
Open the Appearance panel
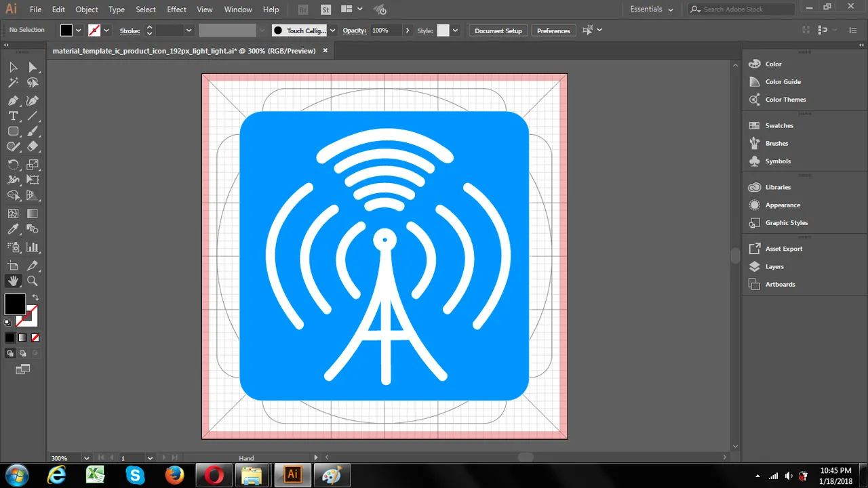pyautogui.click(x=783, y=205)
